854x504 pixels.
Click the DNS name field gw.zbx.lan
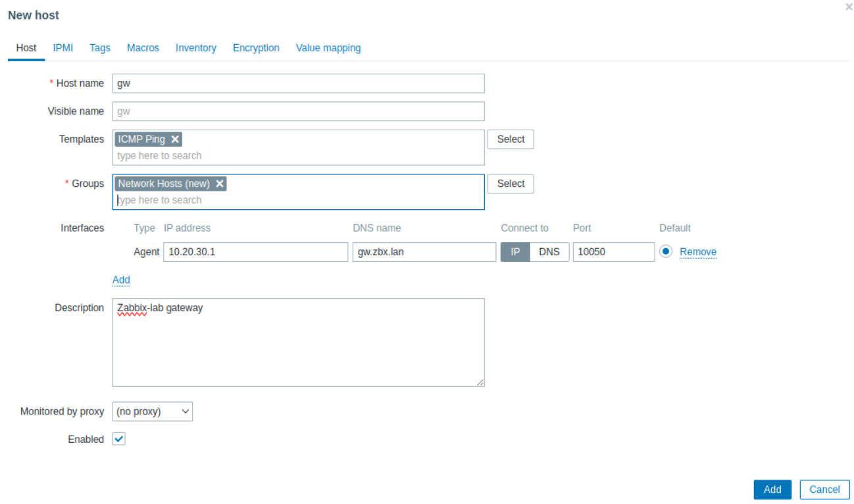tap(424, 252)
